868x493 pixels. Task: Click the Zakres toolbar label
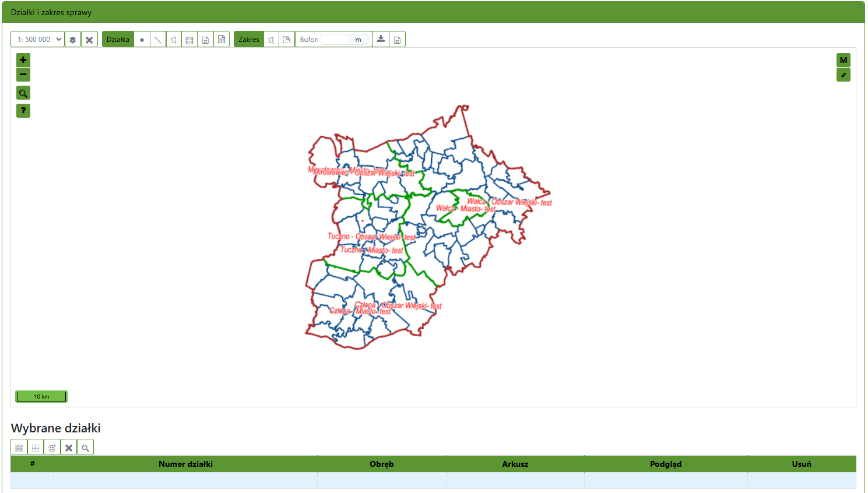pyautogui.click(x=249, y=40)
